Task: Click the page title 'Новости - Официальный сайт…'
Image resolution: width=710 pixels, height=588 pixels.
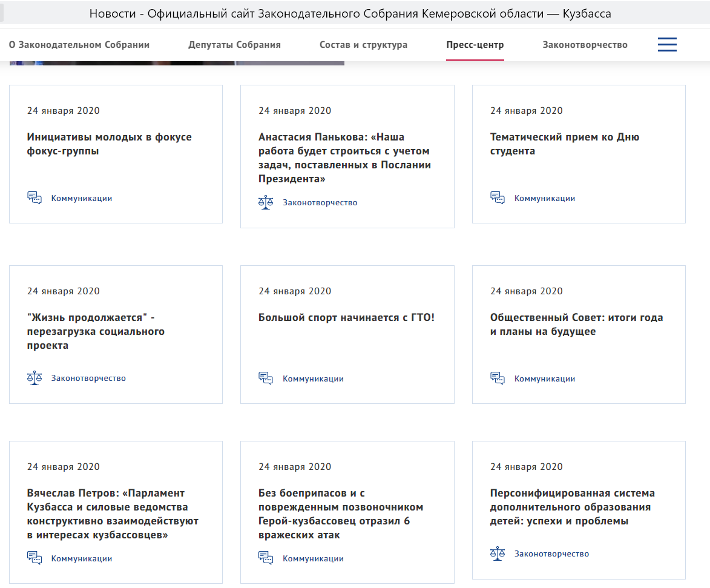Action: pyautogui.click(x=350, y=13)
